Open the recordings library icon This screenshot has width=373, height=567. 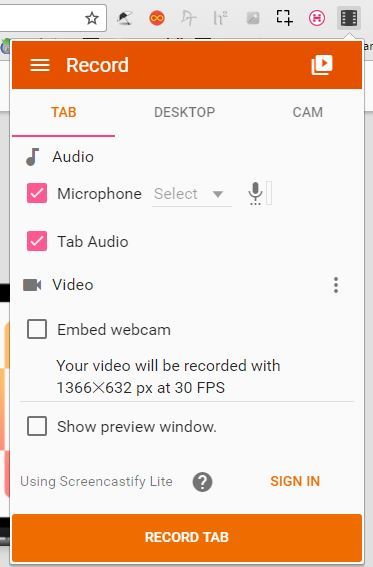(x=322, y=65)
